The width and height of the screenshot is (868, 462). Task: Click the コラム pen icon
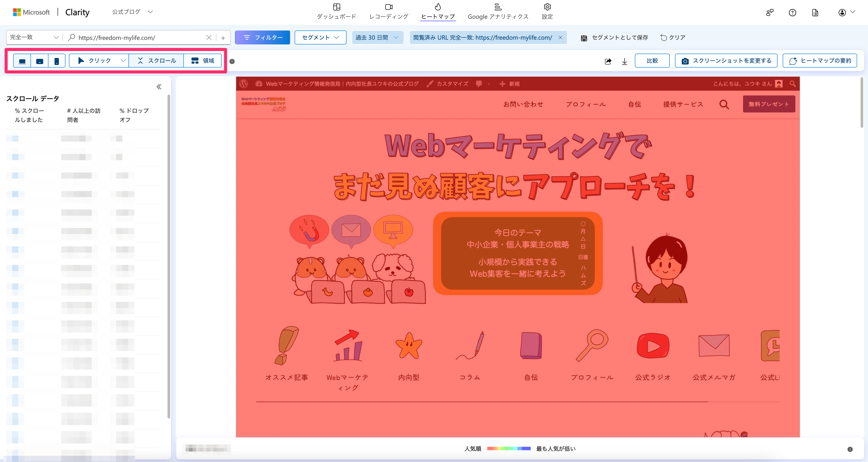click(x=470, y=345)
